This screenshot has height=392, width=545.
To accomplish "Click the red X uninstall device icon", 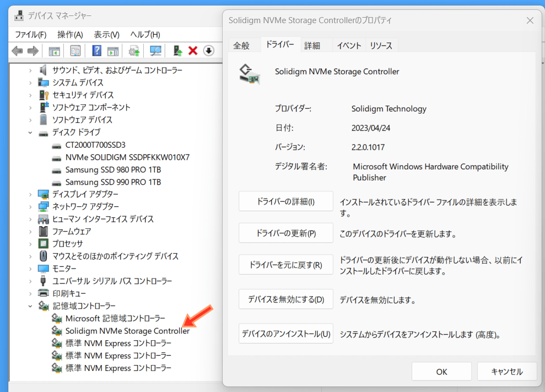I will 193,51.
